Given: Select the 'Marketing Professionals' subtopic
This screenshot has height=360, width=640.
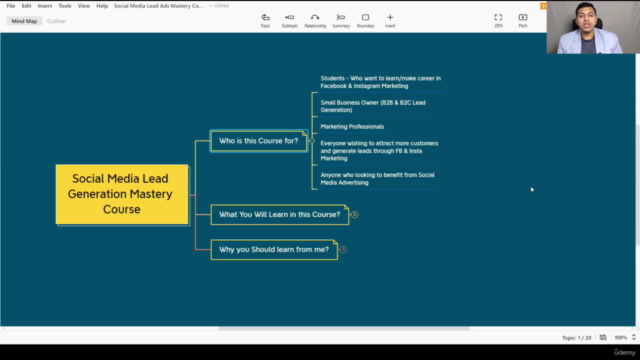Looking at the screenshot, I should pos(352,127).
